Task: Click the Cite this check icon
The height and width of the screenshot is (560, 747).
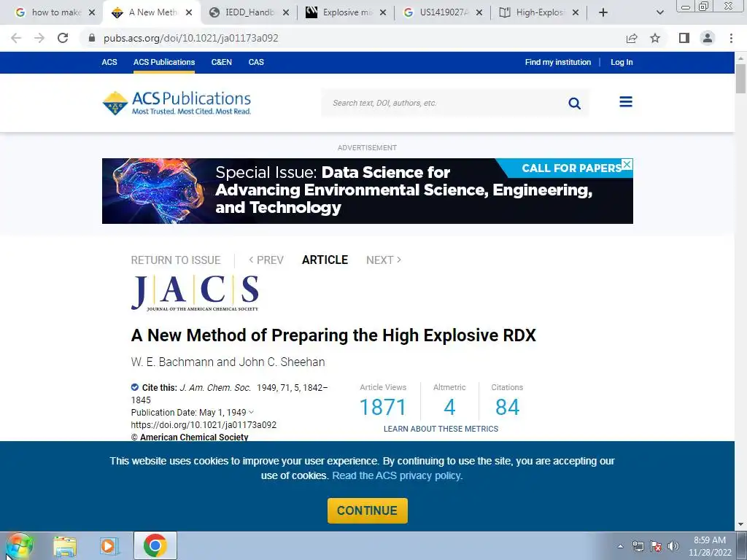Action: pos(135,387)
